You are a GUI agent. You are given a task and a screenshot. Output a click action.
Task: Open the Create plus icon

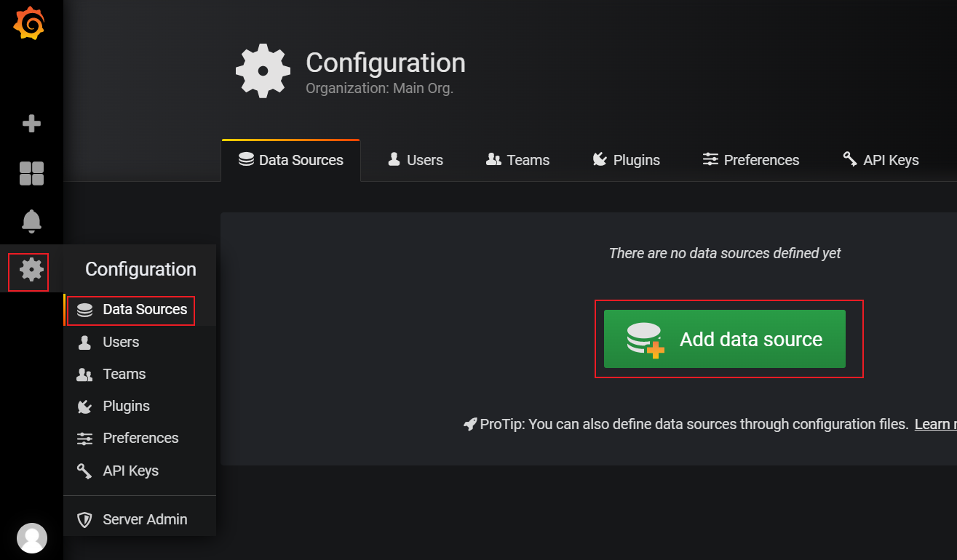click(x=31, y=124)
